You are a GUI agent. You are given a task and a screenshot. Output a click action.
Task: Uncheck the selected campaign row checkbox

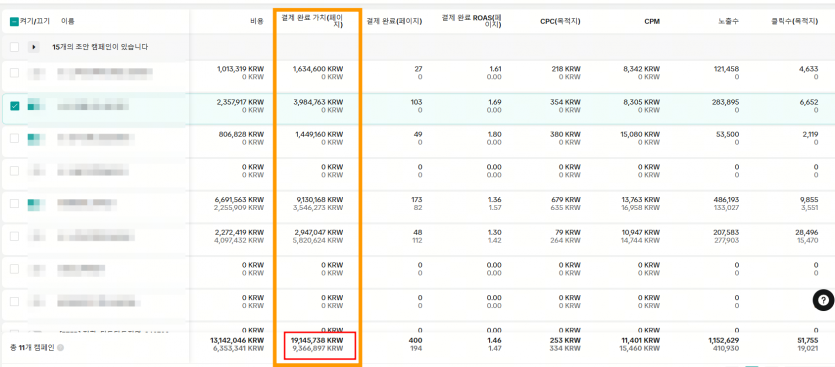point(14,105)
